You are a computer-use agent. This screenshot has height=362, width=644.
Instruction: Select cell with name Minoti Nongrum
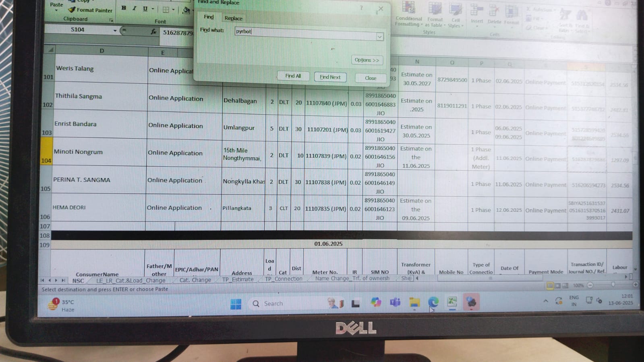(x=99, y=152)
